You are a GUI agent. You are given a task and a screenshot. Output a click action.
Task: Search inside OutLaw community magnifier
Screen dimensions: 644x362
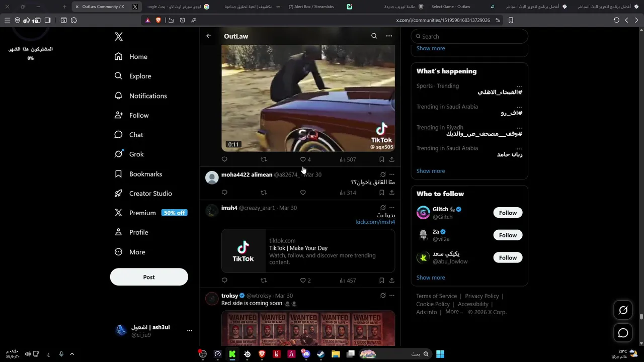tap(374, 36)
